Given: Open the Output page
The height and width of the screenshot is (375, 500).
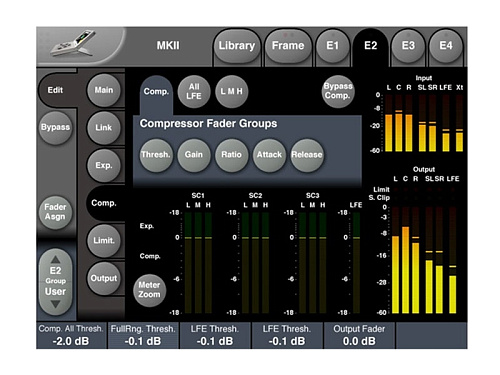Looking at the screenshot, I should coord(104,278).
